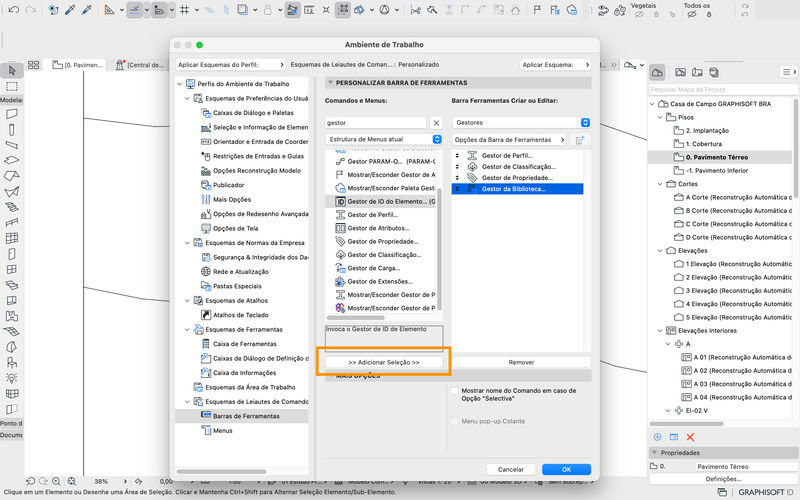Select Atalhos de Teclado tree item
The width and height of the screenshot is (800, 500).
point(240,315)
